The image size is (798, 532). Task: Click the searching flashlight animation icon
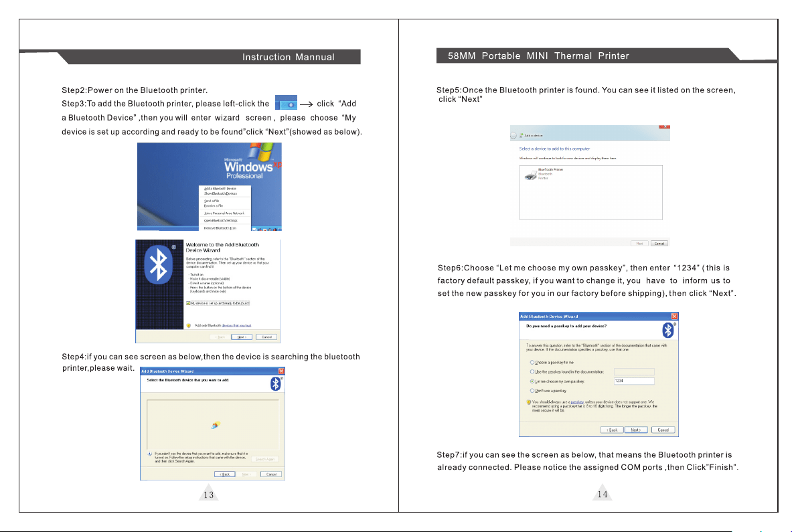coord(216,425)
